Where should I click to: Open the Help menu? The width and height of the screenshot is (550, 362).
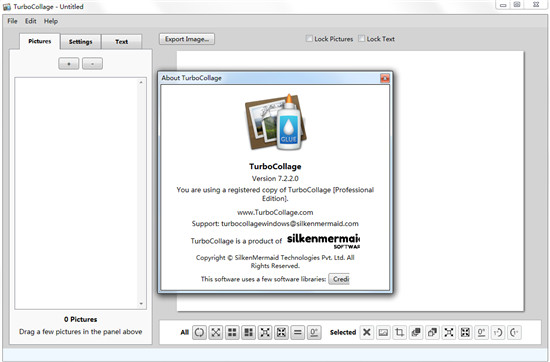51,21
